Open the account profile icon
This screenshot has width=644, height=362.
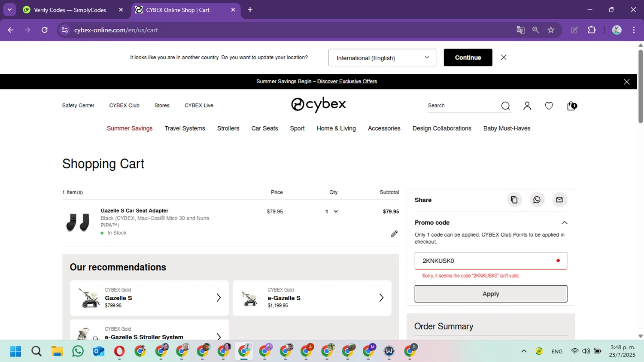coord(527,106)
